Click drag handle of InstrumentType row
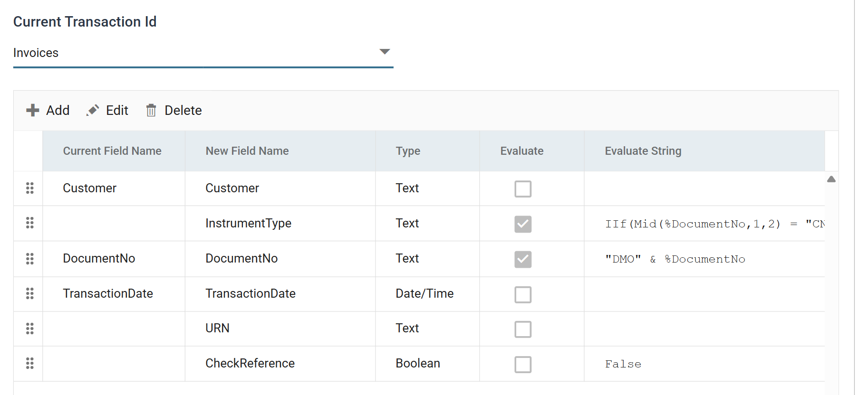868x395 pixels. tap(29, 223)
